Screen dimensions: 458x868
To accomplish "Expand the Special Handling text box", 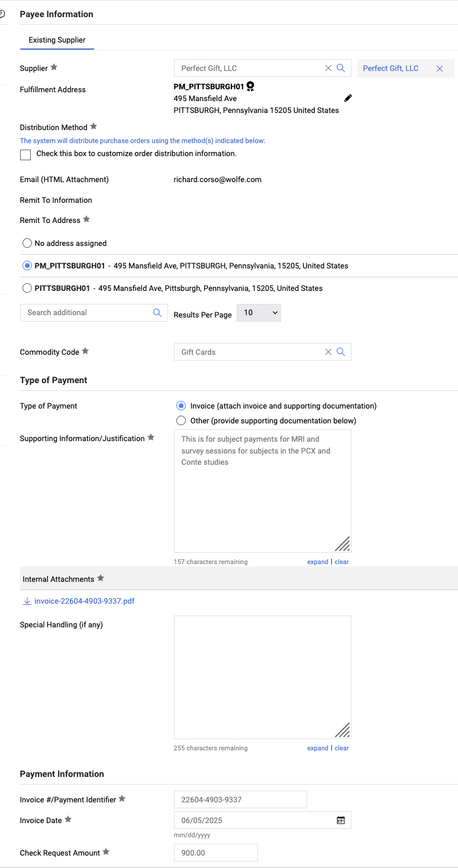I will click(x=318, y=748).
